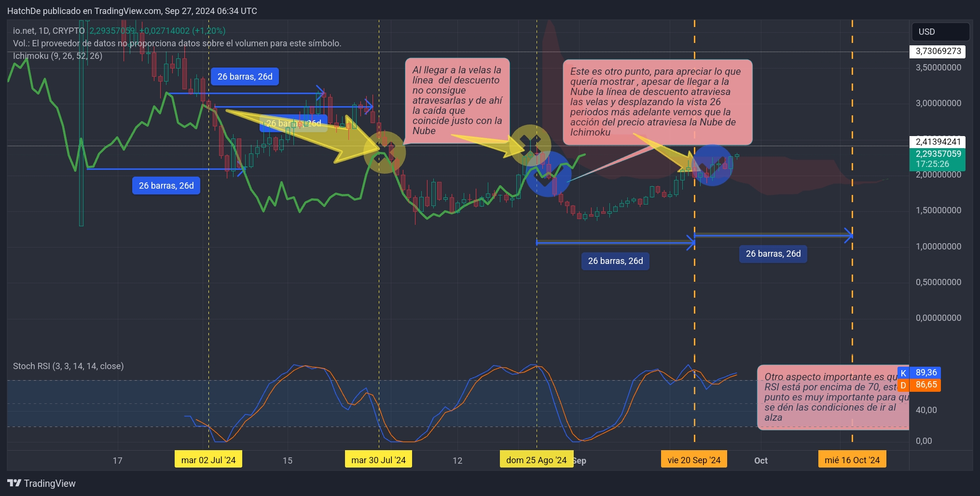
Task: Select the note starting 'Este es otro punto'
Action: click(x=657, y=102)
